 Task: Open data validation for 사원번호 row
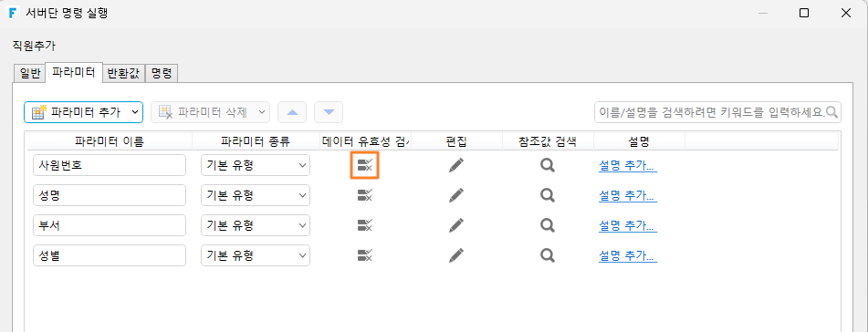364,165
